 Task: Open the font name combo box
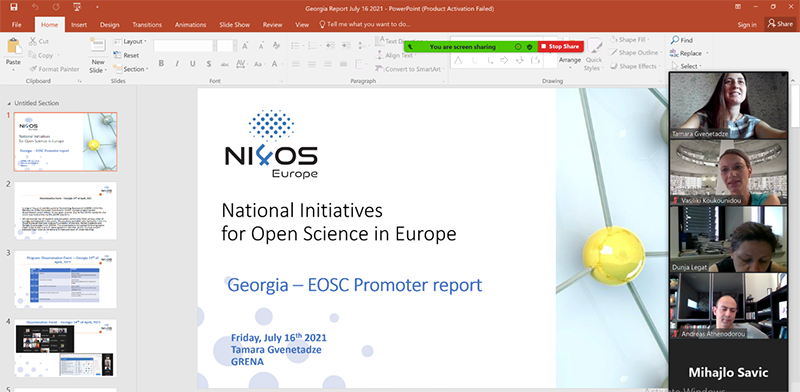point(184,46)
